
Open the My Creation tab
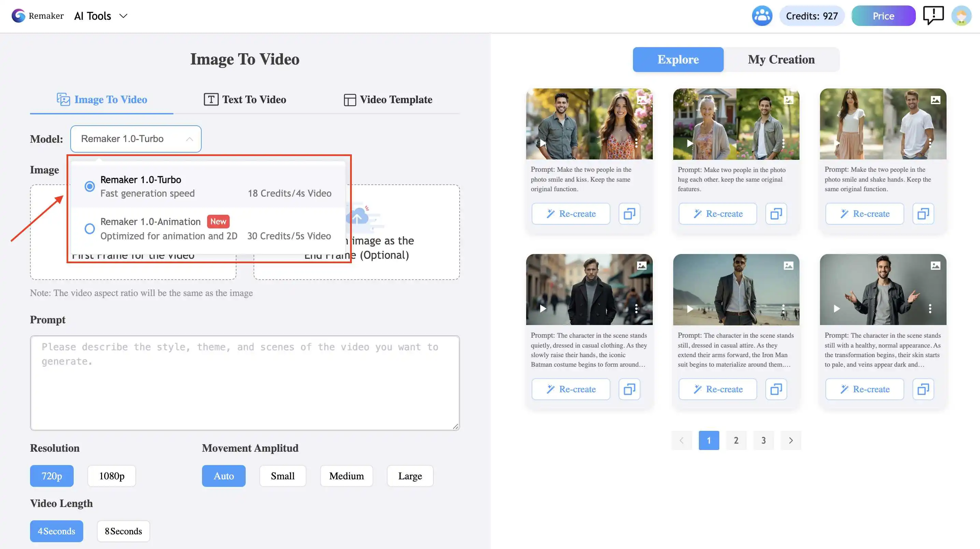coord(781,59)
